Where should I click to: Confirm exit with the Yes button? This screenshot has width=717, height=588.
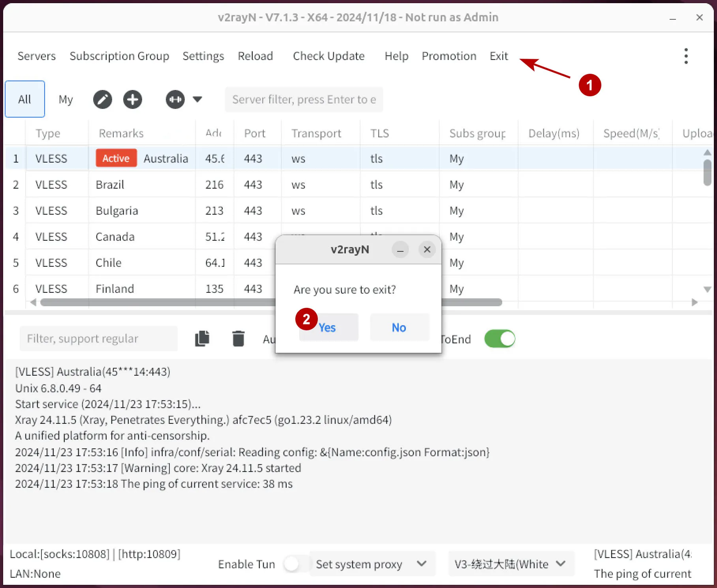click(328, 327)
